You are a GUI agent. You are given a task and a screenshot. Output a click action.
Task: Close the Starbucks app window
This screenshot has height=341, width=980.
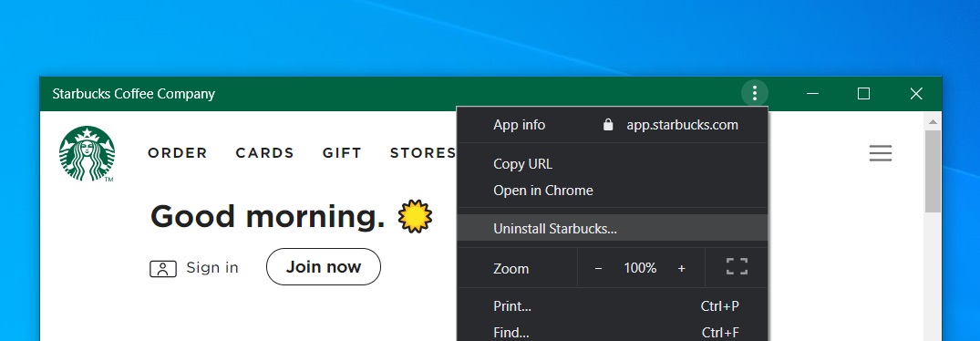pos(916,94)
